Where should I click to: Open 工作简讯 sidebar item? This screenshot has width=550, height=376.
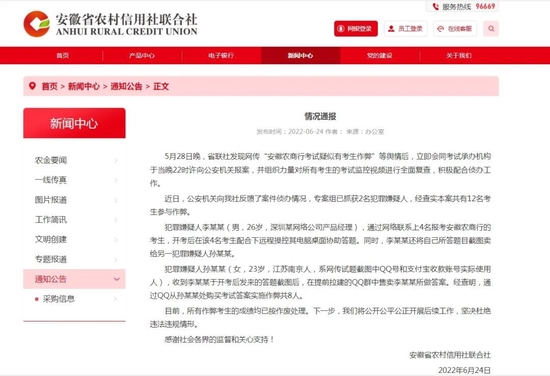pyautogui.click(x=74, y=220)
